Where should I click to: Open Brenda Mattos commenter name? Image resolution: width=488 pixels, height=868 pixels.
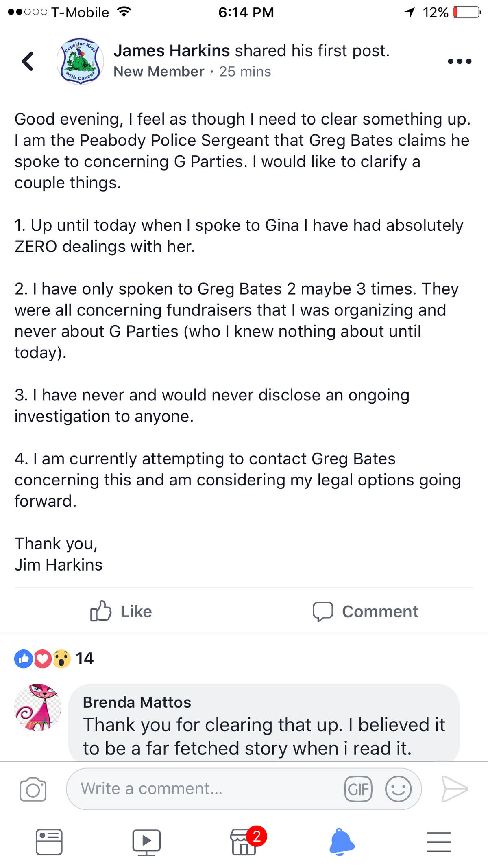point(137,702)
